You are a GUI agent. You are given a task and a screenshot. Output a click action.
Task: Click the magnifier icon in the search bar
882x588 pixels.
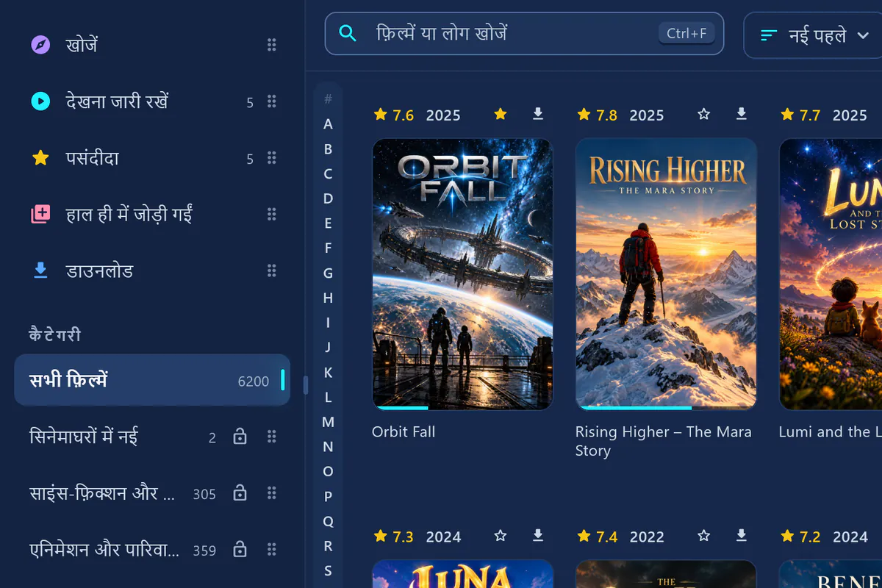click(x=348, y=33)
